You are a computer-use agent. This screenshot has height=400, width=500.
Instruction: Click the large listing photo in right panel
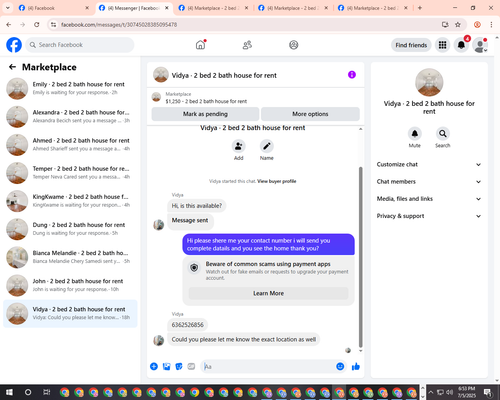point(429,82)
